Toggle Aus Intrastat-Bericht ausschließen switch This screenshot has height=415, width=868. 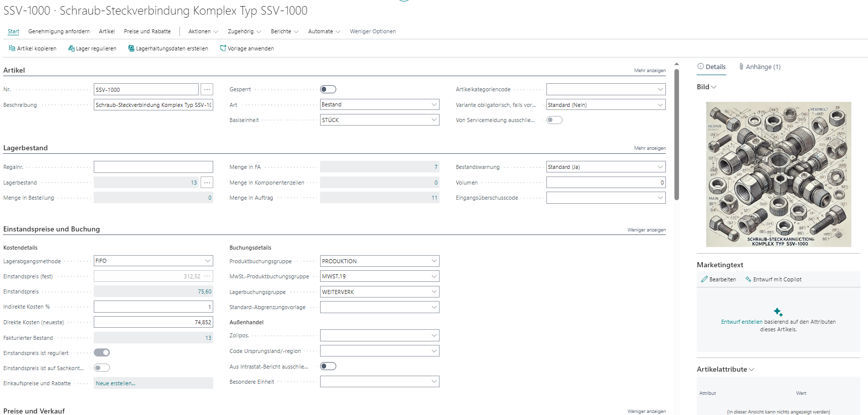[x=328, y=366]
